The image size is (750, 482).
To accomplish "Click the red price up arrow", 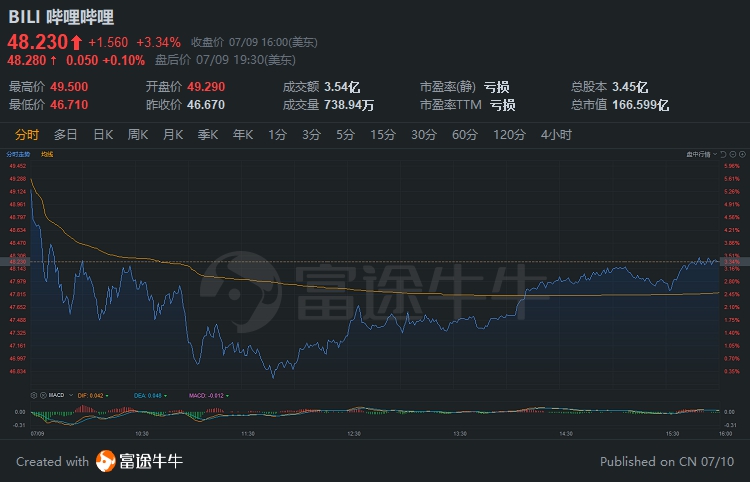I will pos(76,42).
